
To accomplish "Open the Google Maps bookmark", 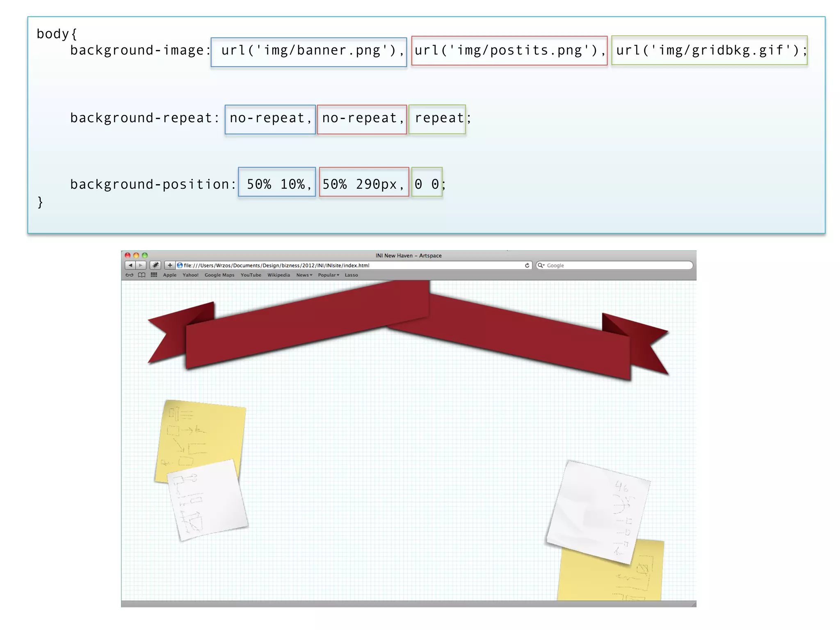I will (x=219, y=275).
